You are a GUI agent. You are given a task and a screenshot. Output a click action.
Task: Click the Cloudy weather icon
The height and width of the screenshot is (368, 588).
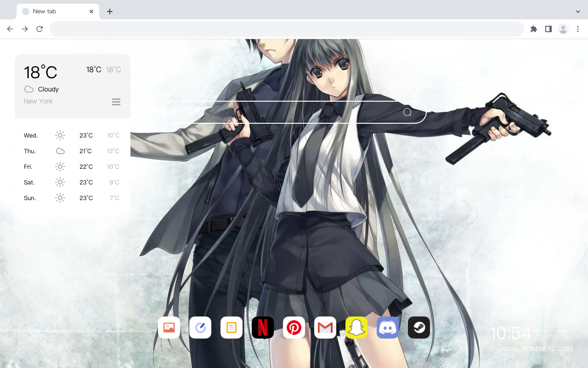29,89
